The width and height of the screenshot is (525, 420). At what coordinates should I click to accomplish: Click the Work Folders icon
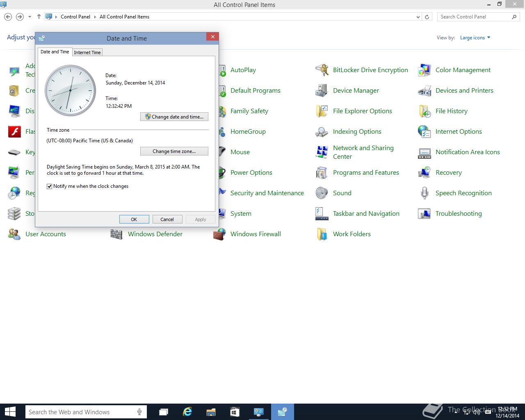click(322, 234)
